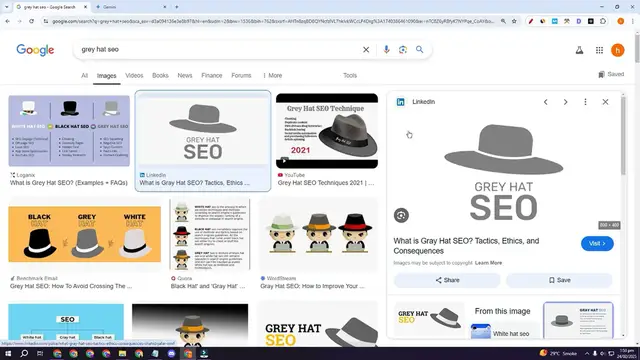
Task: Click the Google logo
Action: 35,50
